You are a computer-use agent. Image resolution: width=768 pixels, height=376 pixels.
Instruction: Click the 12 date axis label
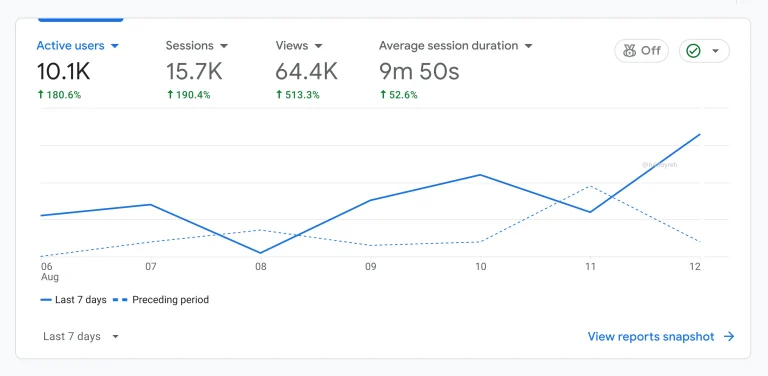tap(695, 267)
